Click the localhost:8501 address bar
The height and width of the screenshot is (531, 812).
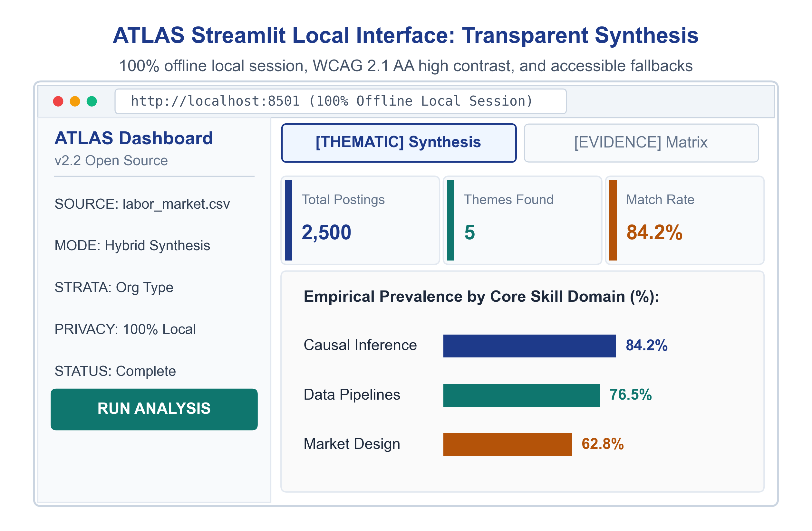pos(341,101)
